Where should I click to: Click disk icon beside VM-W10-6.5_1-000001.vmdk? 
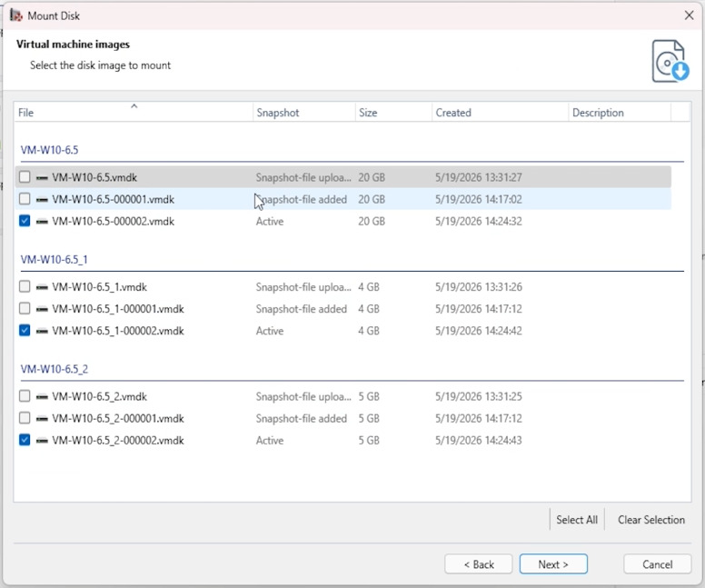click(x=42, y=309)
